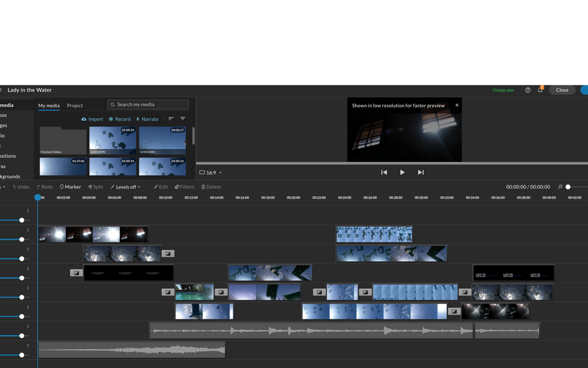The width and height of the screenshot is (588, 368).
Task: Select the first clip on the top video track
Action: tap(93, 235)
